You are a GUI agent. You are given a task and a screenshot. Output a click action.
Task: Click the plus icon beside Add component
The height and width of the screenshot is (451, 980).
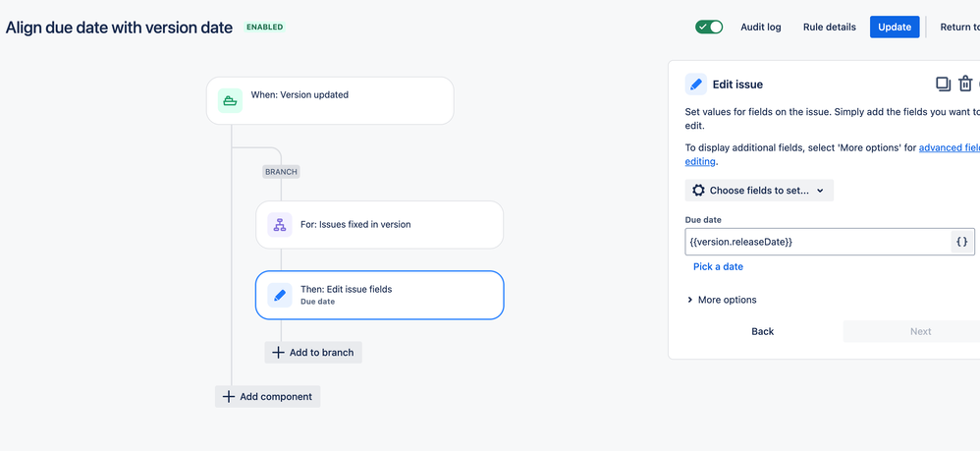pos(229,397)
